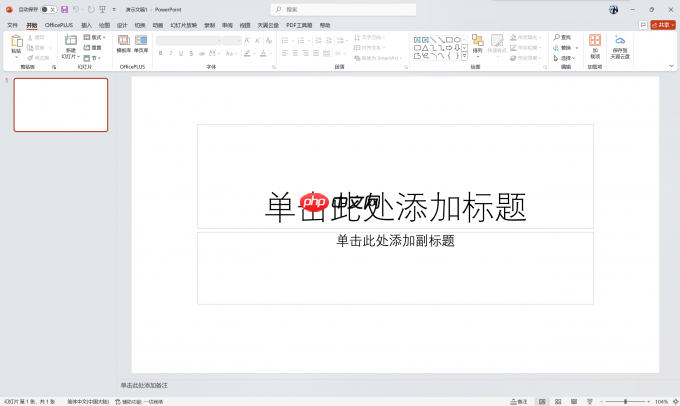The width and height of the screenshot is (680, 406).
Task: Click the Increase Font Size icon
Action: coord(247,41)
